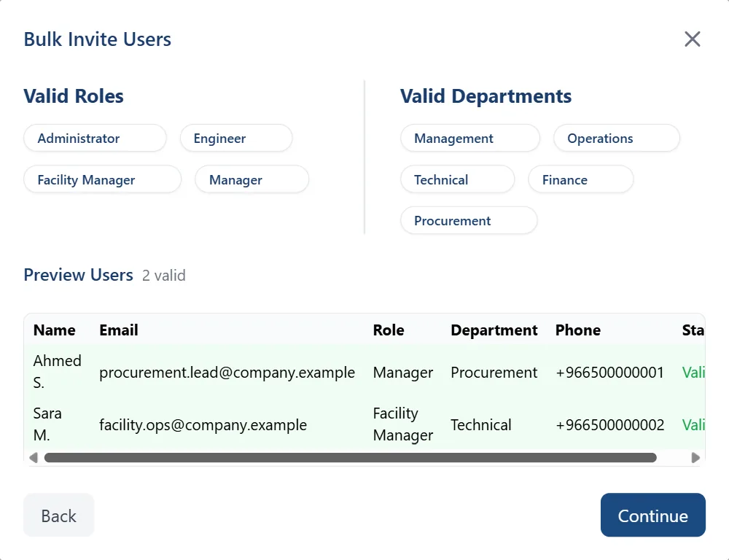This screenshot has height=560, width=729.
Task: Click the Manager role cell in Ahmed's row
Action: click(x=403, y=373)
